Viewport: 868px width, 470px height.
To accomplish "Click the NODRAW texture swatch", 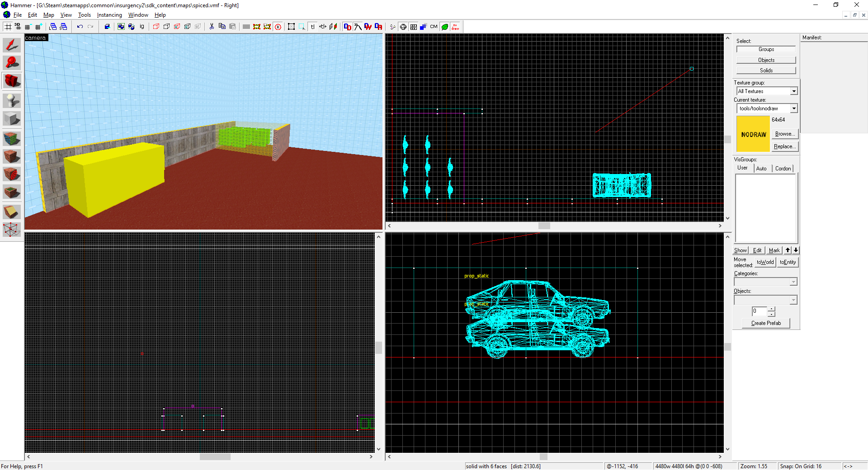I will 753,134.
